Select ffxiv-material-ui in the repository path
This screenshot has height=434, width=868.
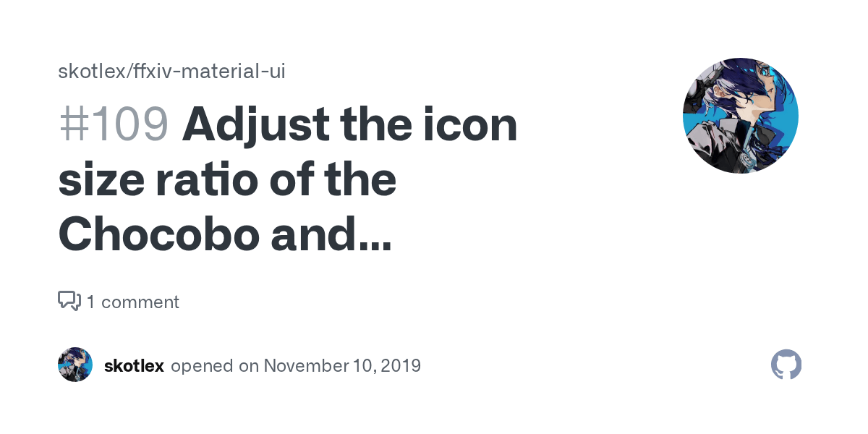click(x=199, y=72)
